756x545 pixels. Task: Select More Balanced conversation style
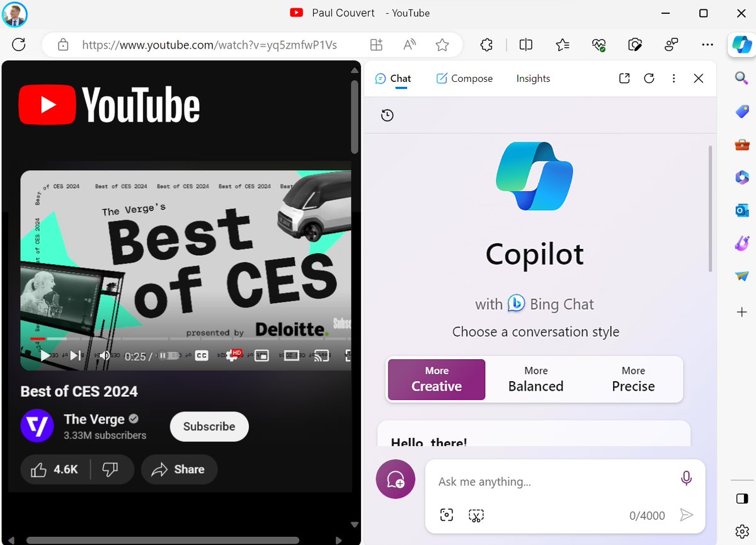(535, 379)
